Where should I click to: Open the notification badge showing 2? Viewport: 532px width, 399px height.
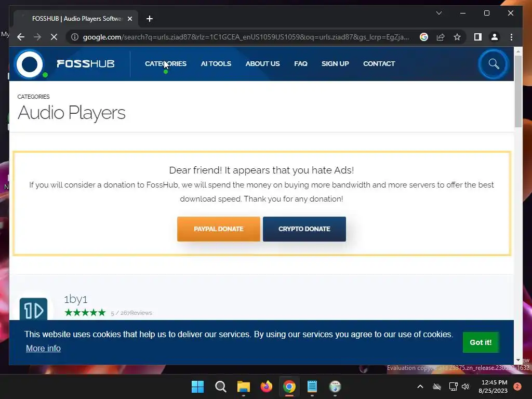517,387
